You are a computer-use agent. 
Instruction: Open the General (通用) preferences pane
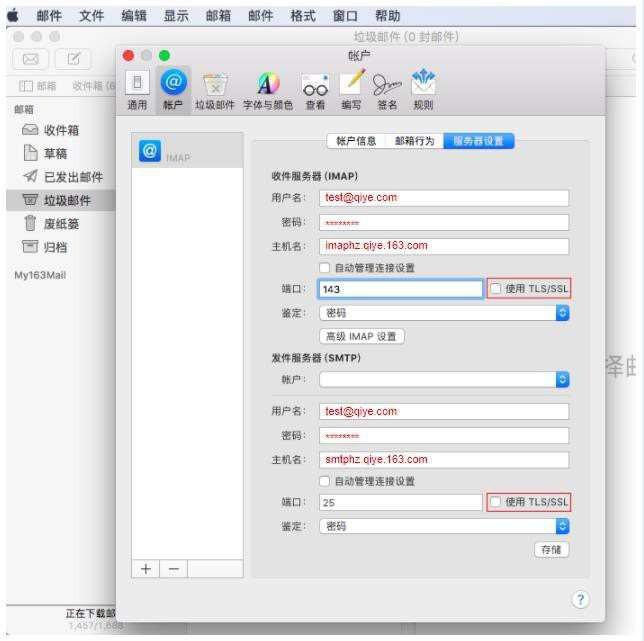point(137,90)
